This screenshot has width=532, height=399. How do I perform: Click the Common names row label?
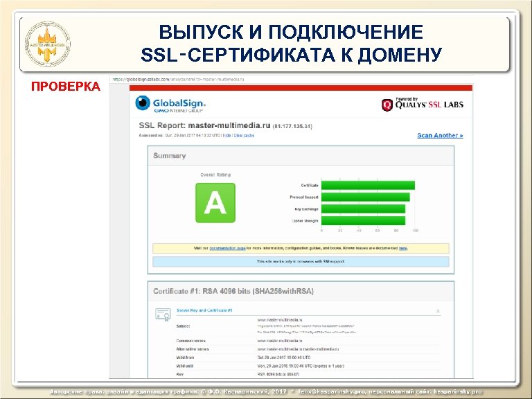pyautogui.click(x=190, y=341)
